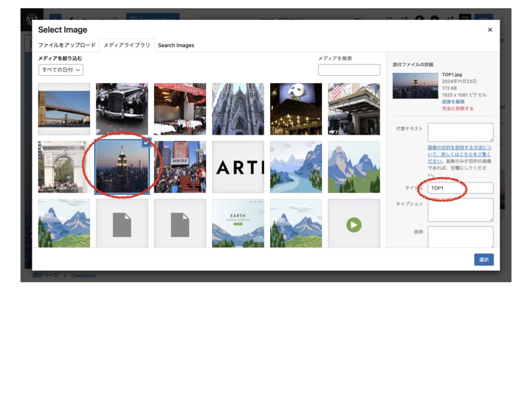Select the document file icon beside EARTH thumbnail
532x399 pixels.
point(180,224)
